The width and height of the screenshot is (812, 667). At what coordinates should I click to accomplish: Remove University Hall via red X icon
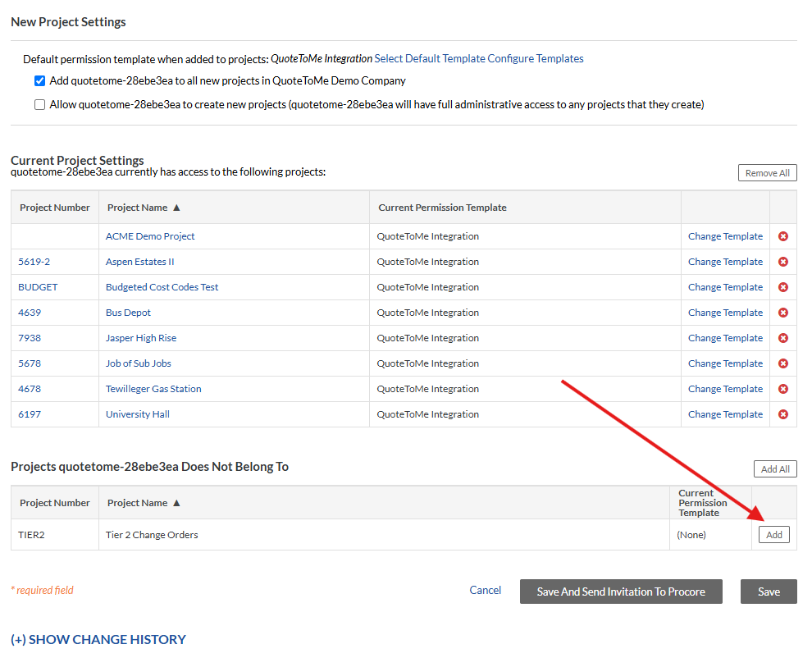783,413
